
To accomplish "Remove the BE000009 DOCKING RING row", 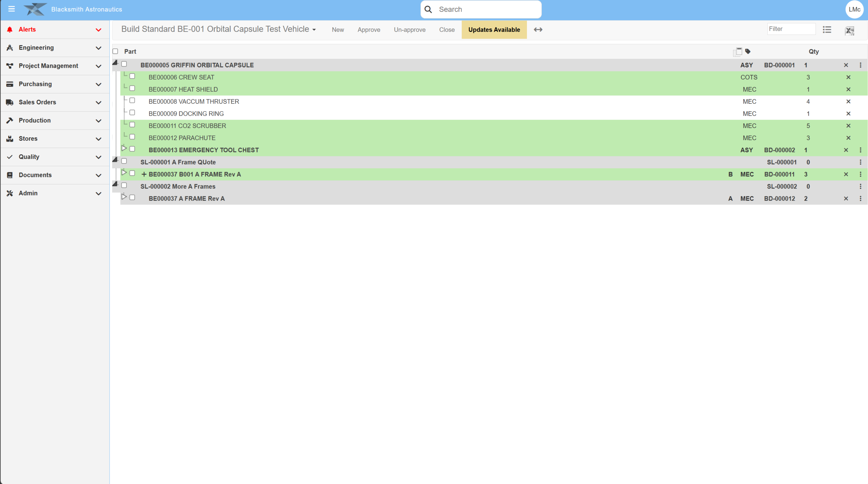I will [848, 114].
